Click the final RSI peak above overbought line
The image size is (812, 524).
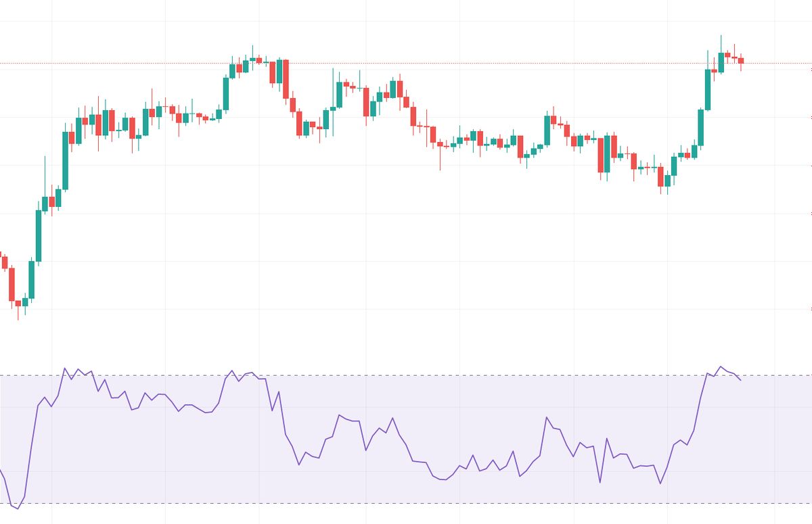721,367
